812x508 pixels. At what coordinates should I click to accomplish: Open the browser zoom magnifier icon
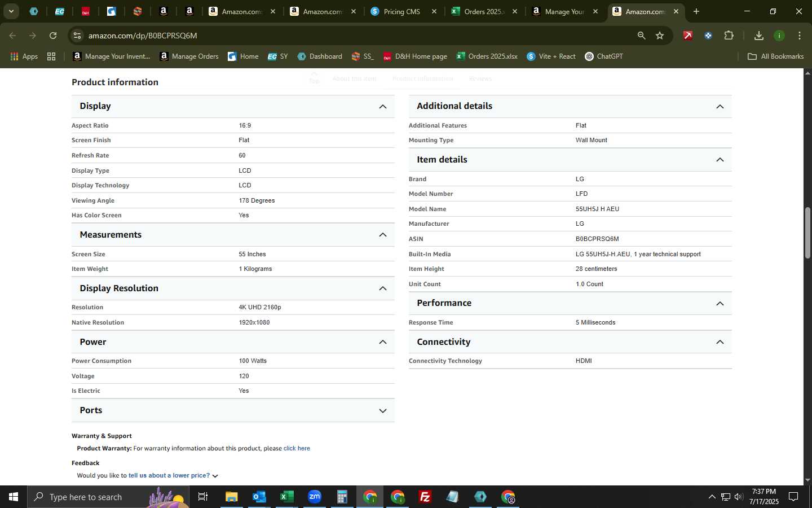click(641, 36)
